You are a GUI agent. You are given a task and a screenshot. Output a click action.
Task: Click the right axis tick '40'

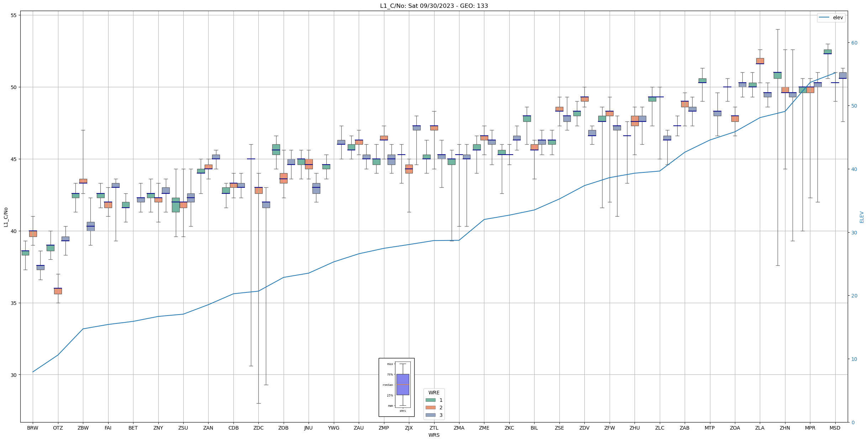coord(854,169)
